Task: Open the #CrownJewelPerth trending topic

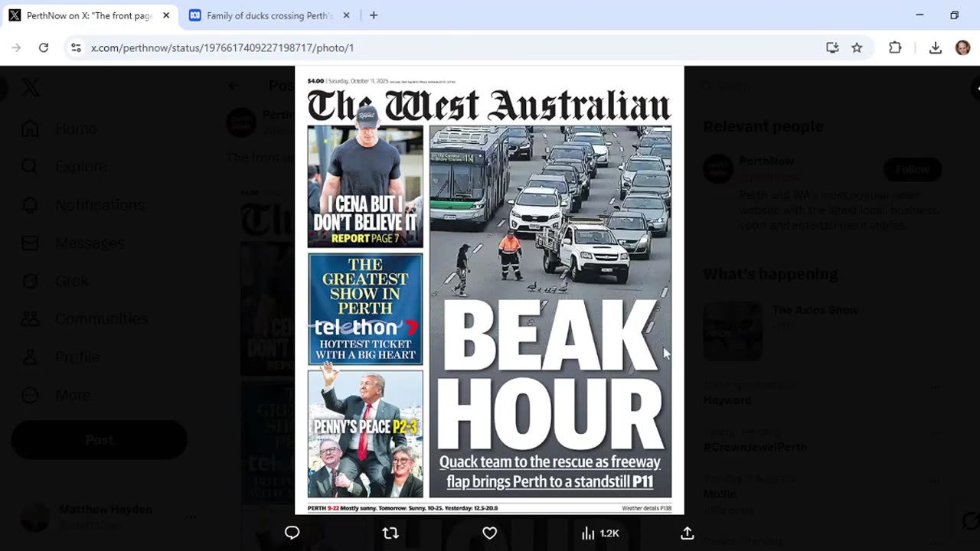Action: pos(755,447)
